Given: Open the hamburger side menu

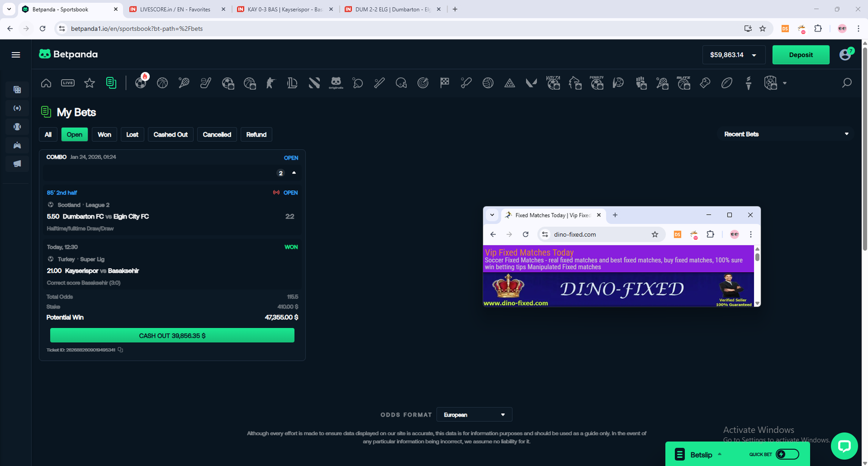Looking at the screenshot, I should (x=16, y=55).
